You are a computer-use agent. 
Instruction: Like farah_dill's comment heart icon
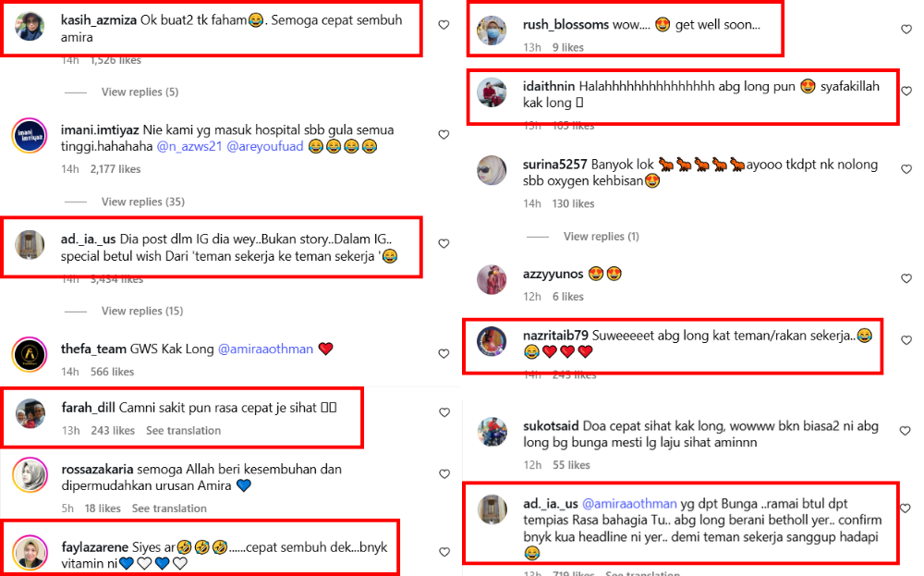click(444, 412)
